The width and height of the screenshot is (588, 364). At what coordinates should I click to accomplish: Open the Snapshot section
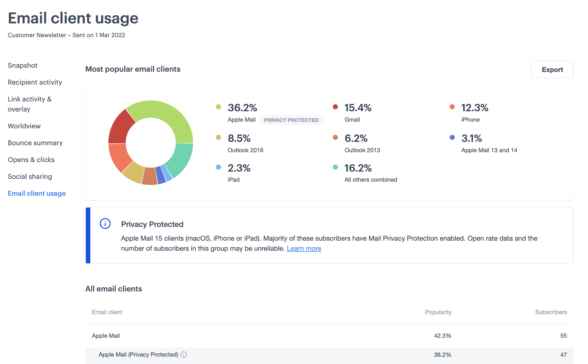click(22, 65)
